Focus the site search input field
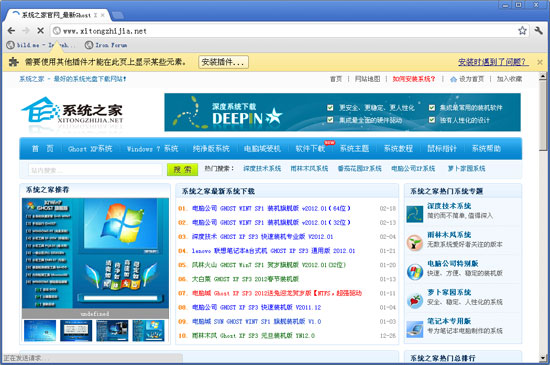Image resolution: width=550 pixels, height=365 pixels. pos(95,170)
